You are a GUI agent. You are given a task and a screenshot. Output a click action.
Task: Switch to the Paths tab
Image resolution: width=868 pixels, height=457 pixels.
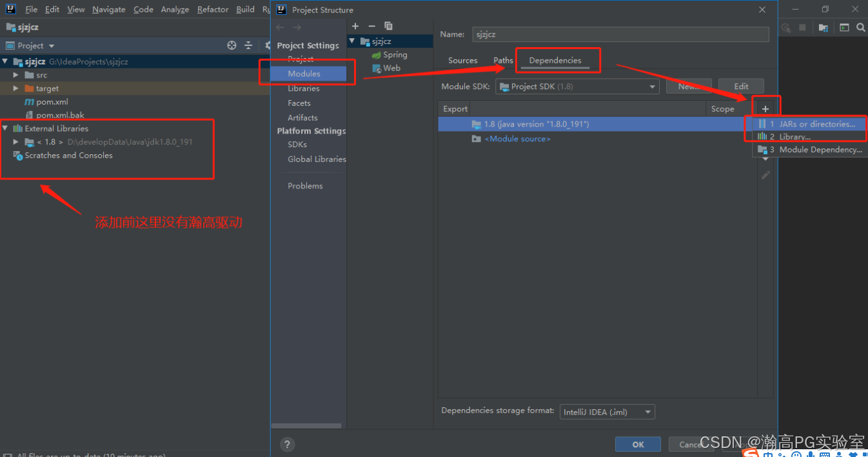(503, 61)
